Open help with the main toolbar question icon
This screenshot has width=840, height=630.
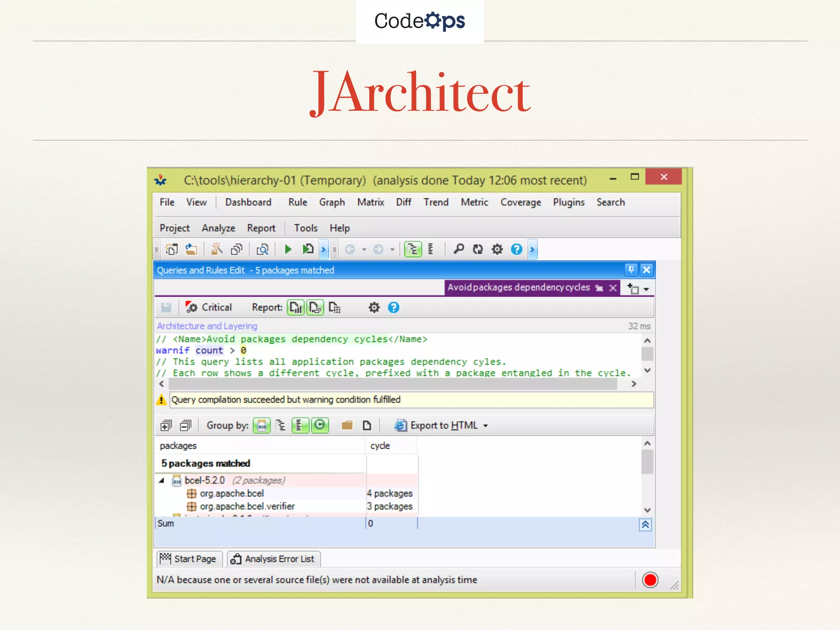tap(517, 249)
